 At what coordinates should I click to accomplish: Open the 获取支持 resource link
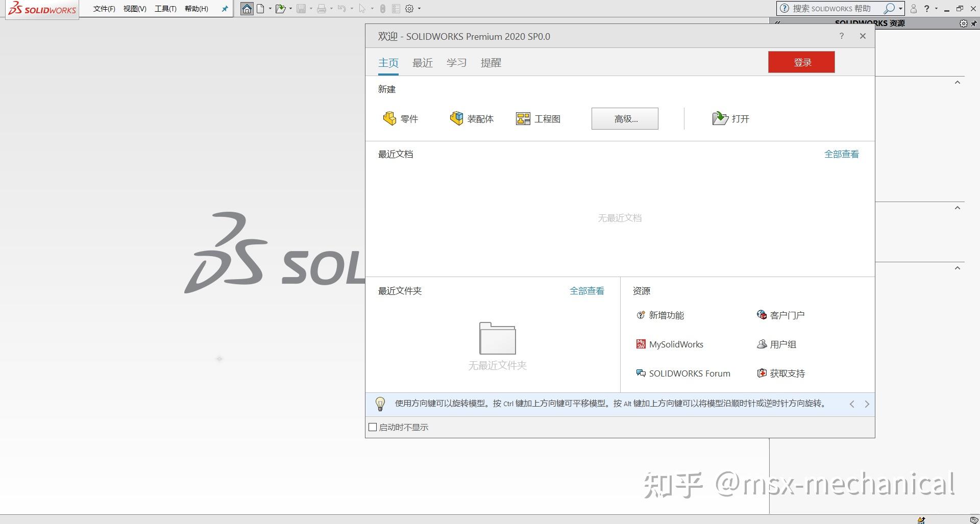781,373
